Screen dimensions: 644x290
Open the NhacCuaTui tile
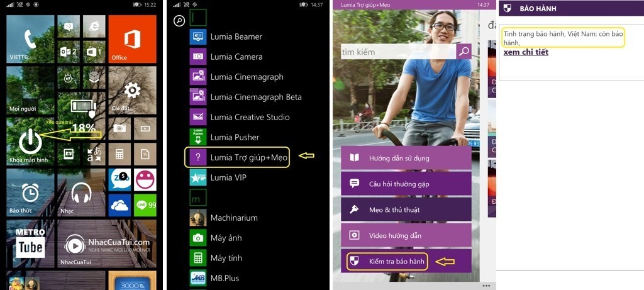(x=107, y=243)
